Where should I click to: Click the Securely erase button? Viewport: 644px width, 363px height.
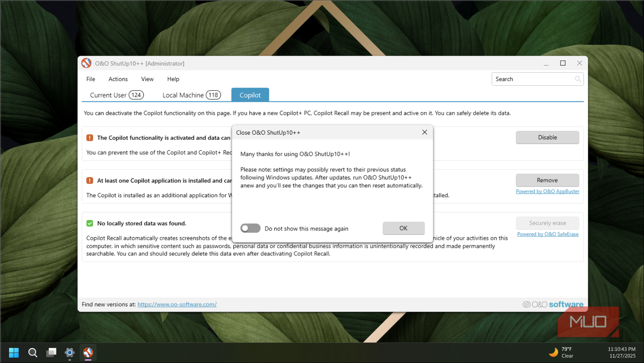pyautogui.click(x=548, y=223)
